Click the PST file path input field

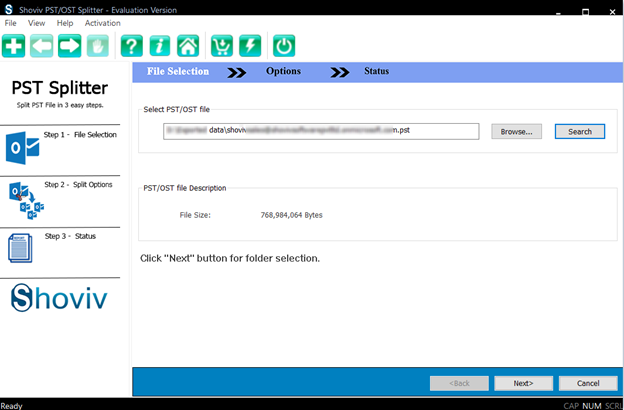pyautogui.click(x=321, y=131)
